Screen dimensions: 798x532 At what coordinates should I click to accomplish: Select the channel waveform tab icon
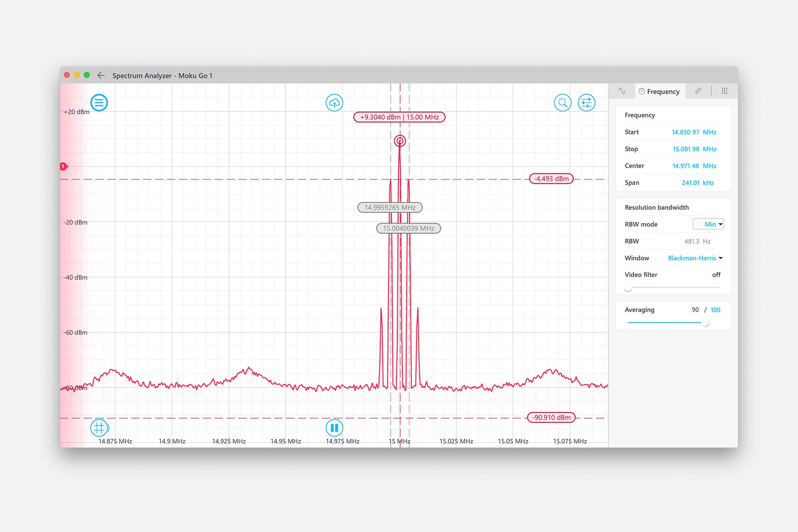[621, 91]
